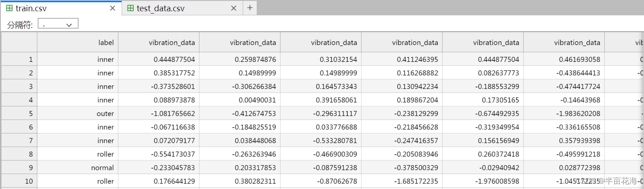The image size is (644, 189).
Task: Click cell value 0.00490031
Action: [240, 100]
